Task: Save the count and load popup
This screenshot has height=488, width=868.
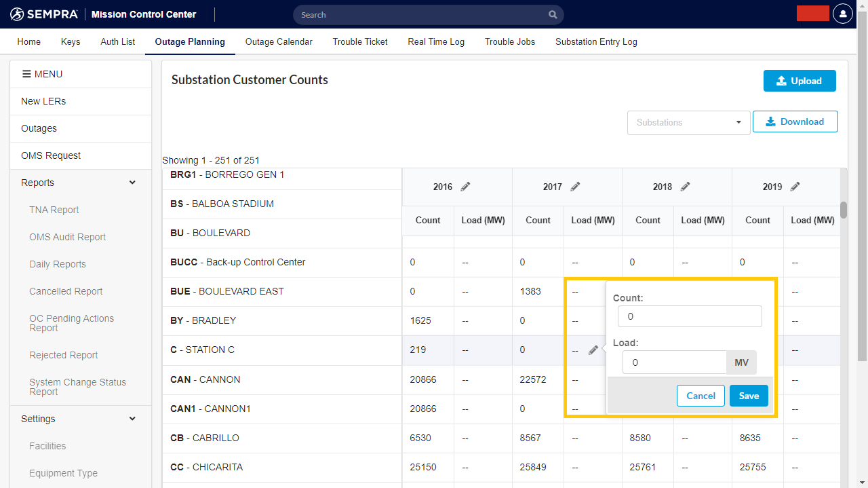Action: [x=749, y=396]
